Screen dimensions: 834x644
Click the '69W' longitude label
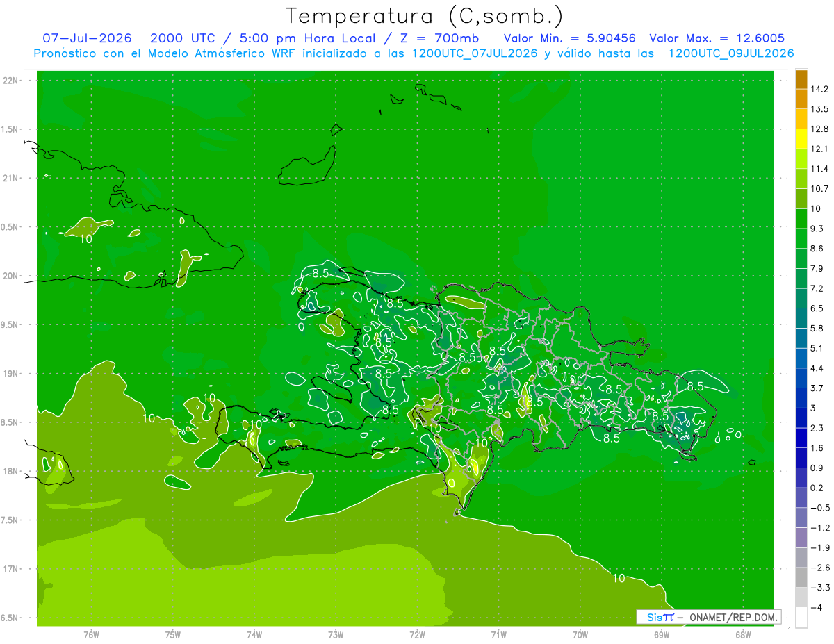(x=661, y=635)
